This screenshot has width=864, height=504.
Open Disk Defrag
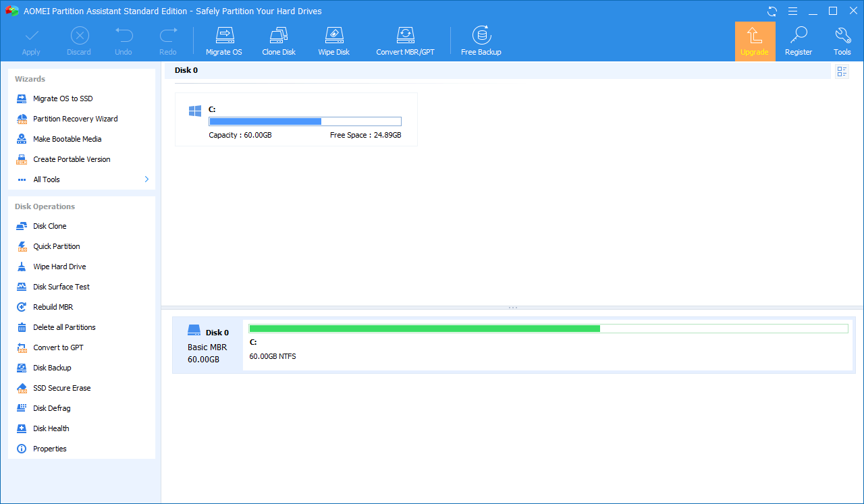[x=52, y=408]
